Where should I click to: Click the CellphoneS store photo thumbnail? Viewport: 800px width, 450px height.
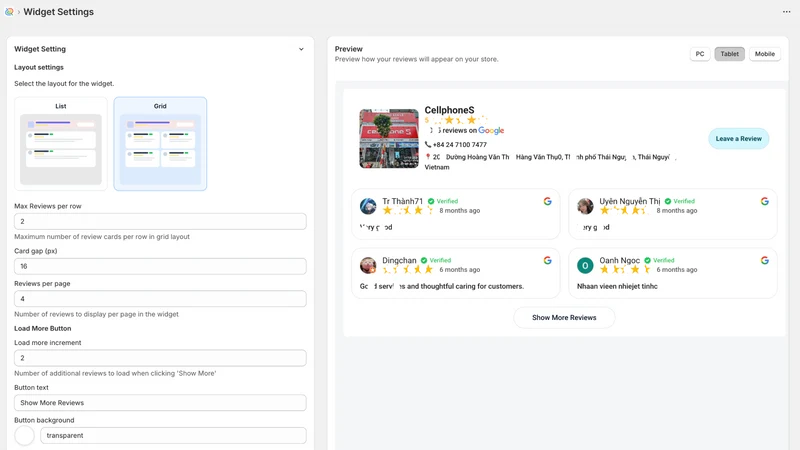[389, 138]
